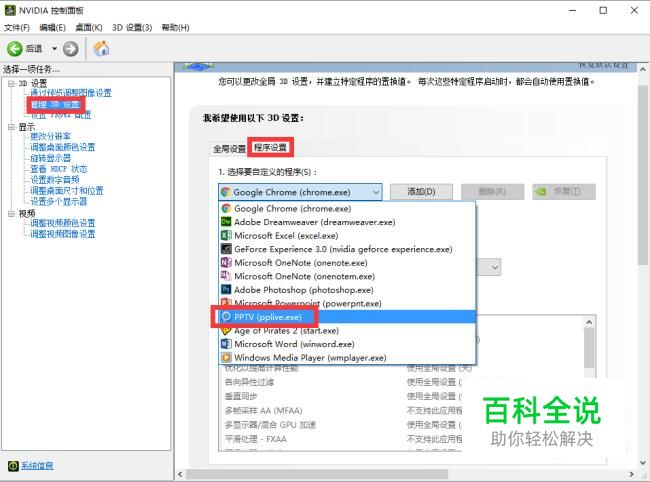Screen dimensions: 650x482
Task: Choose Age of Pirates 2 (start.exe) entry
Action: coord(347,331)
